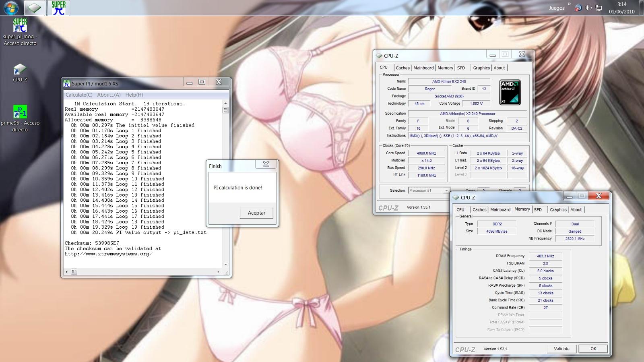The height and width of the screenshot is (362, 644).
Task: Select the CPU-Z taskbar button
Action: pyautogui.click(x=34, y=8)
